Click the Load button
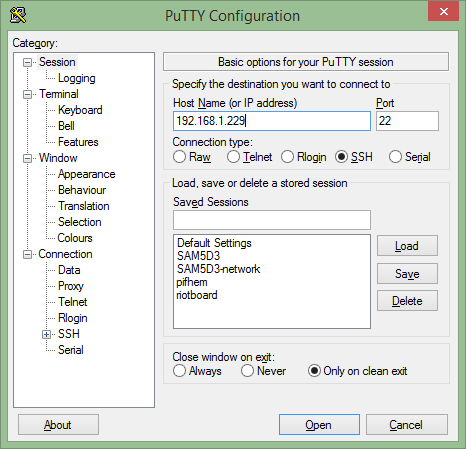This screenshot has height=449, width=466. click(407, 246)
